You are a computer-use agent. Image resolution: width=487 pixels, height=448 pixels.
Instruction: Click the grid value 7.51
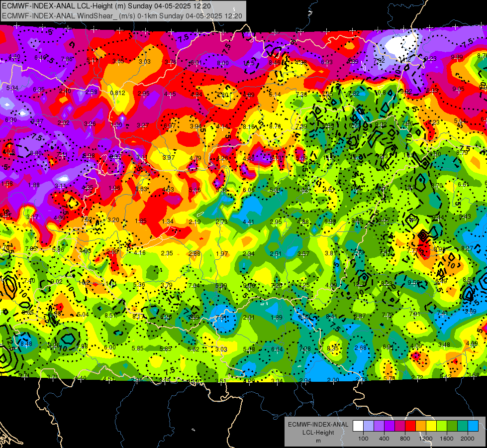tap(221, 317)
